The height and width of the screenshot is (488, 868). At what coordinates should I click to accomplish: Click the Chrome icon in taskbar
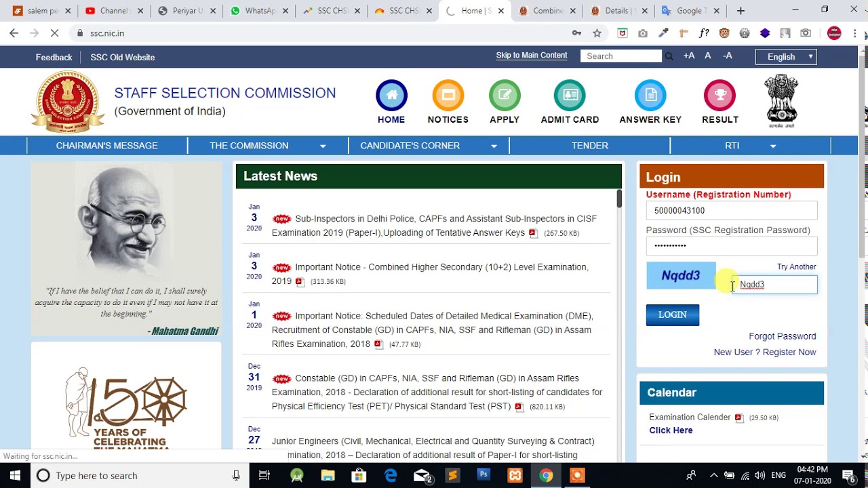pyautogui.click(x=546, y=476)
